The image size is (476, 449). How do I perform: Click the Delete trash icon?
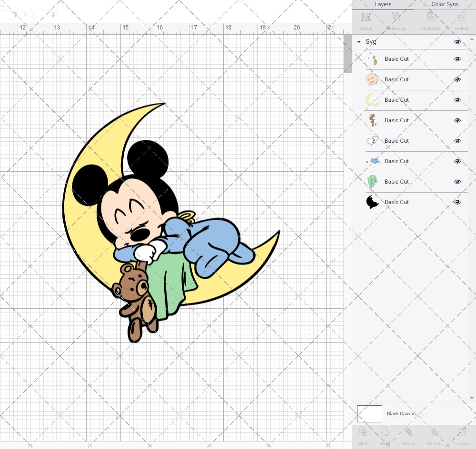pos(461,17)
